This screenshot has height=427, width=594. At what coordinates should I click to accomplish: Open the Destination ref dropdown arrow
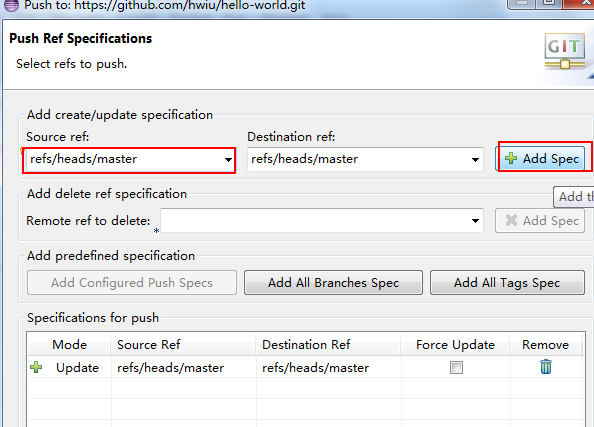[475, 160]
